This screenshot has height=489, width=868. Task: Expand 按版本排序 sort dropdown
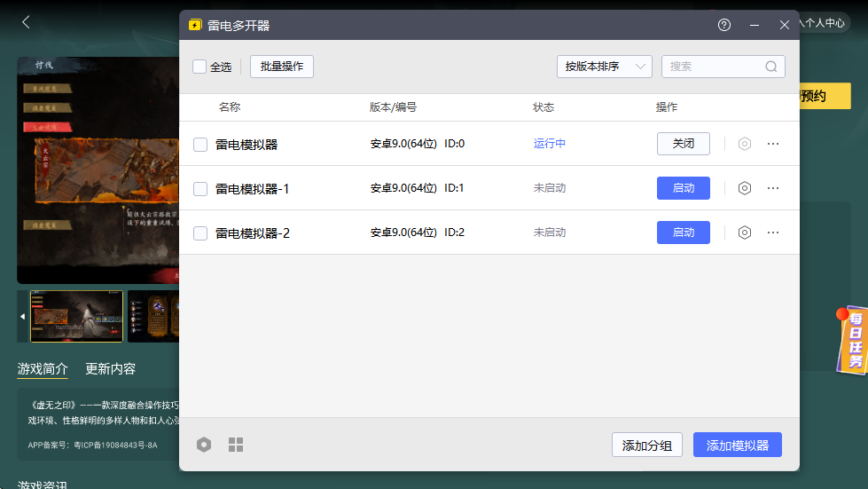coord(605,67)
